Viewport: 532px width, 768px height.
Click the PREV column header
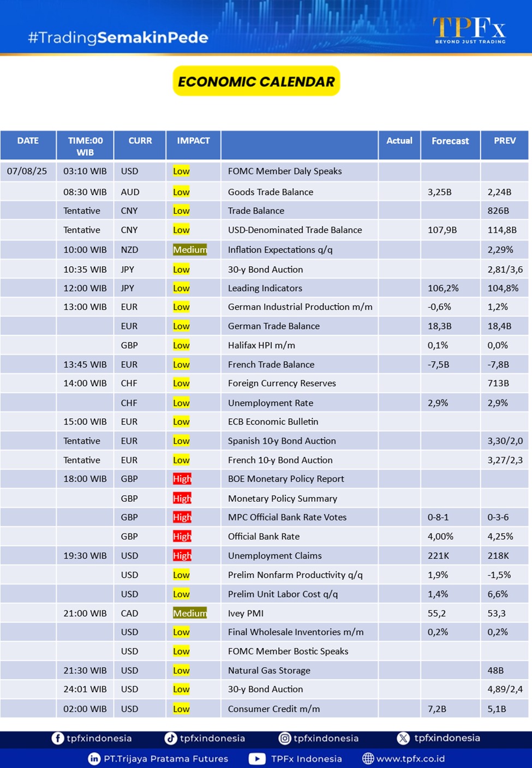tap(504, 141)
